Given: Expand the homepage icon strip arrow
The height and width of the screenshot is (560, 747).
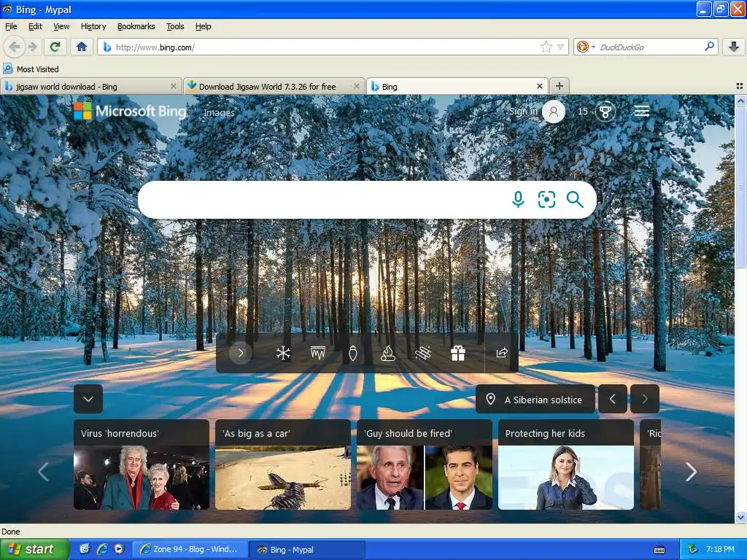Looking at the screenshot, I should tap(241, 353).
